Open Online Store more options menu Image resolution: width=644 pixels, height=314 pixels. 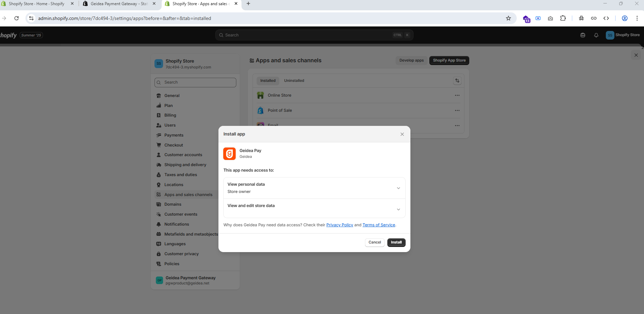coord(457,96)
